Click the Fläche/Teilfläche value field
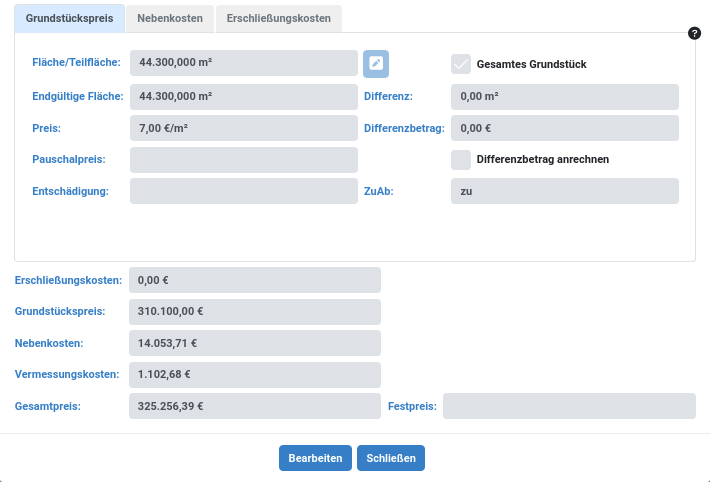The image size is (710, 482). coord(243,63)
